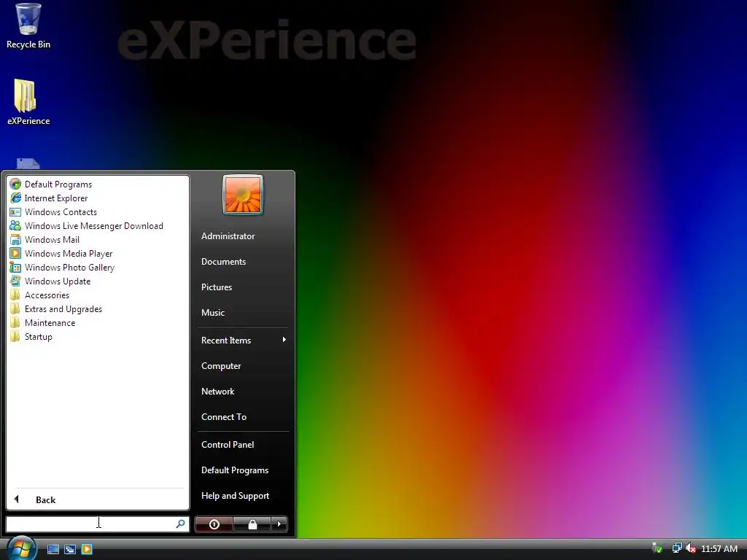This screenshot has height=560, width=747.
Task: Open Documents from the Start menu
Action: [x=223, y=262]
